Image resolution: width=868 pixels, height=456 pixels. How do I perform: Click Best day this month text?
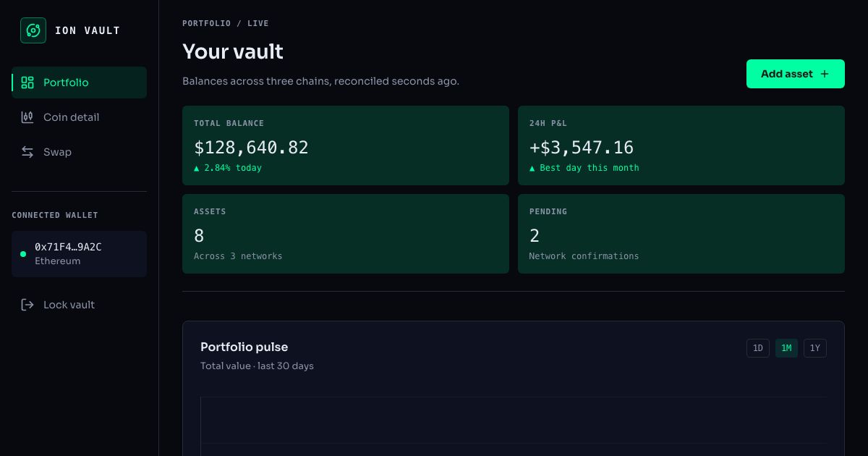point(584,168)
